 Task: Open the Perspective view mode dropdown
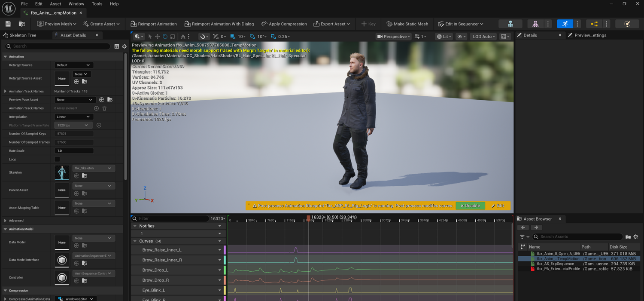(393, 37)
